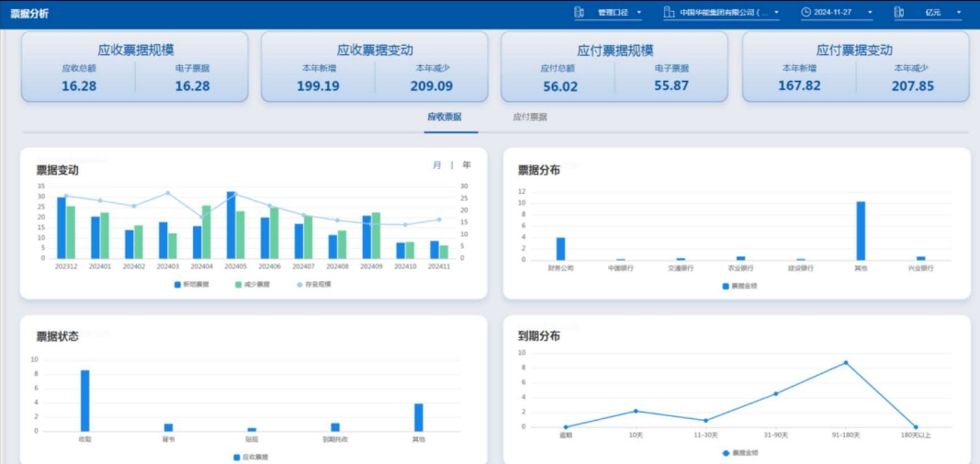
Task: Click the building icon beside 管理口径
Action: [579, 12]
